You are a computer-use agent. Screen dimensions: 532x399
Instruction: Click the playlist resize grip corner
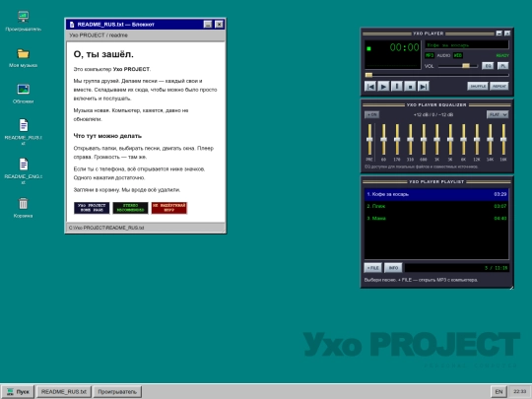tap(511, 288)
